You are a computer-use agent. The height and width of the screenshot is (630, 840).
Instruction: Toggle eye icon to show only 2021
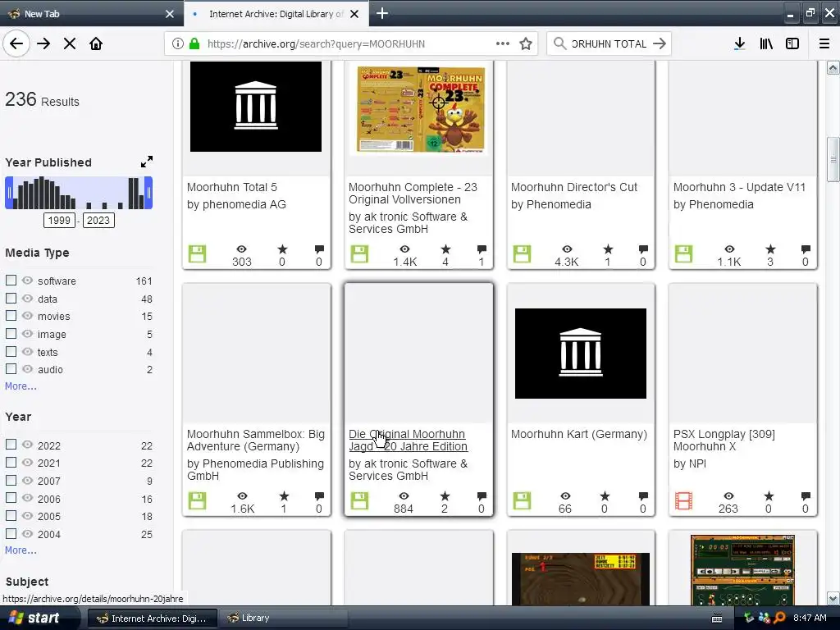(27, 463)
